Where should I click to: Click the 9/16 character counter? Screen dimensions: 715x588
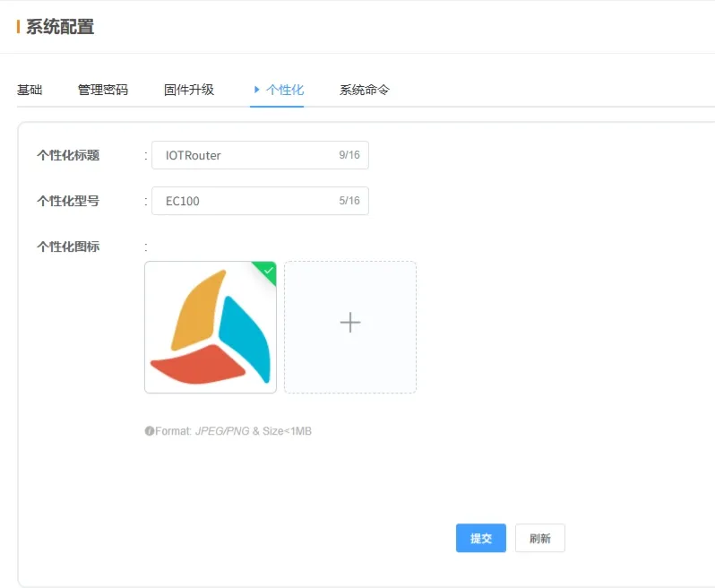point(349,155)
